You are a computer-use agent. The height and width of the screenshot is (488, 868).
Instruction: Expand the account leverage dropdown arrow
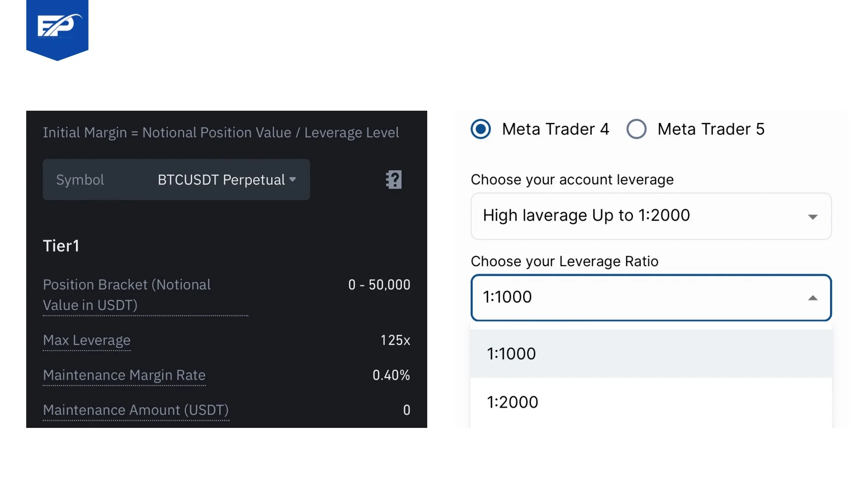[x=813, y=216]
